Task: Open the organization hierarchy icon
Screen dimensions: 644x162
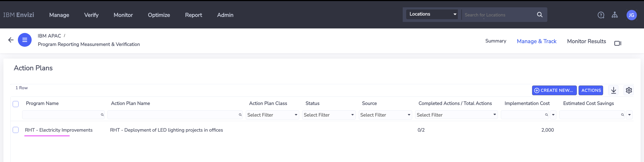Action: [615, 15]
